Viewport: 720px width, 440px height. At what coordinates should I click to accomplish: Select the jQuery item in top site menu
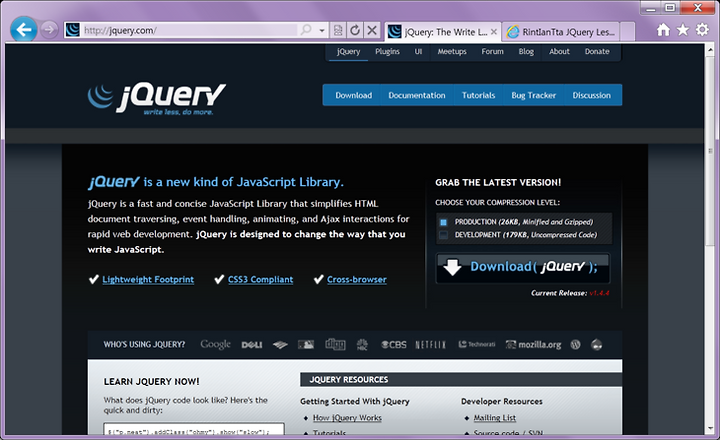tap(349, 51)
